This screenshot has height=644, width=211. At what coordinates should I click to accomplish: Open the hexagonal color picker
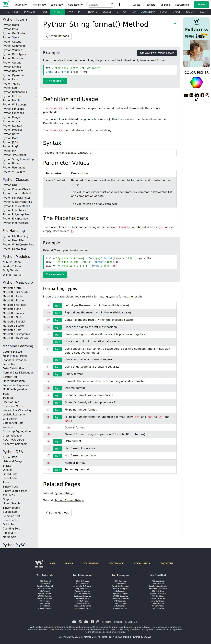(x=197, y=82)
